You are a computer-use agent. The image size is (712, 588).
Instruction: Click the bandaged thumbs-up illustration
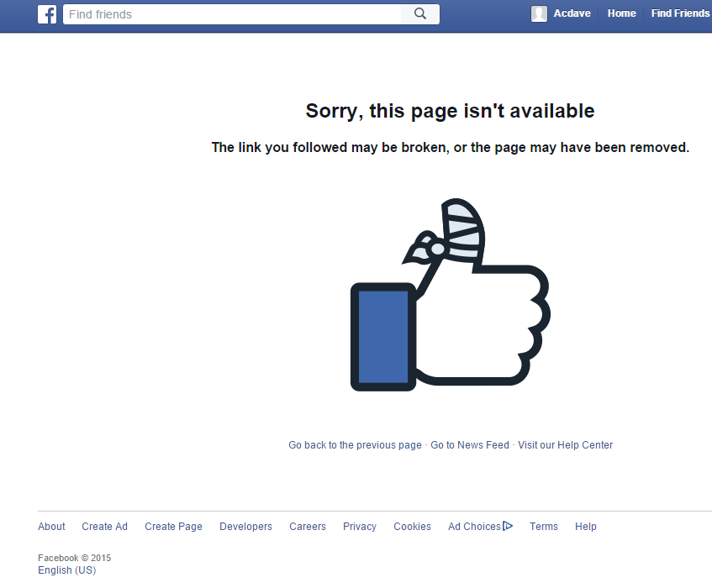coord(450,295)
